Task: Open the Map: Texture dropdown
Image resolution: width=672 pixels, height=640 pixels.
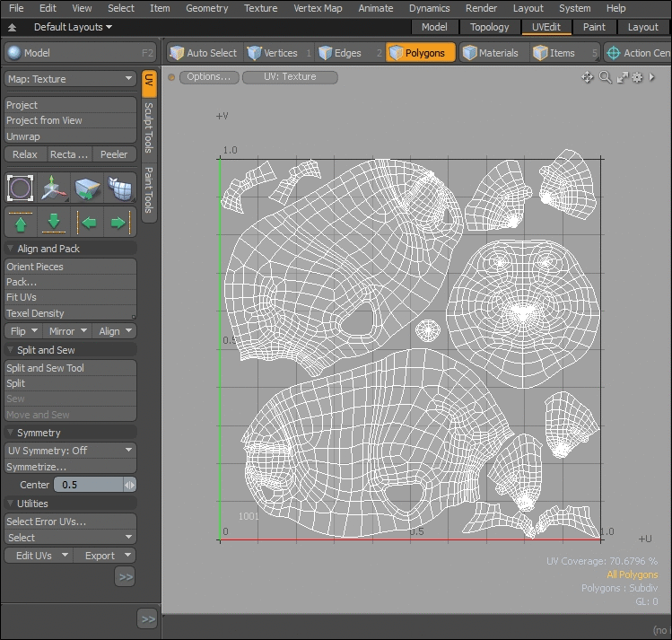Action: 70,79
